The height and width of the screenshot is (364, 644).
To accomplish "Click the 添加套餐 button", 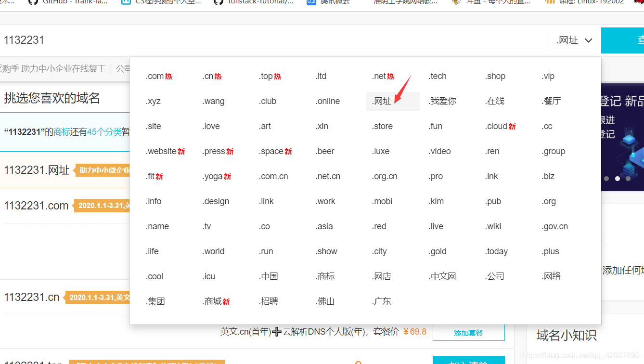I will pyautogui.click(x=468, y=332).
